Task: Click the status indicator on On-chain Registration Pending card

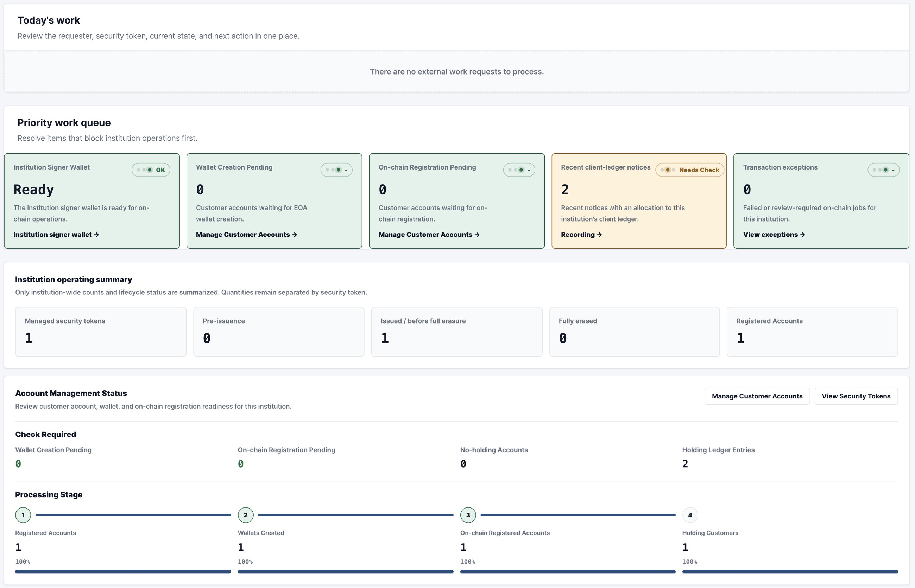Action: point(519,170)
